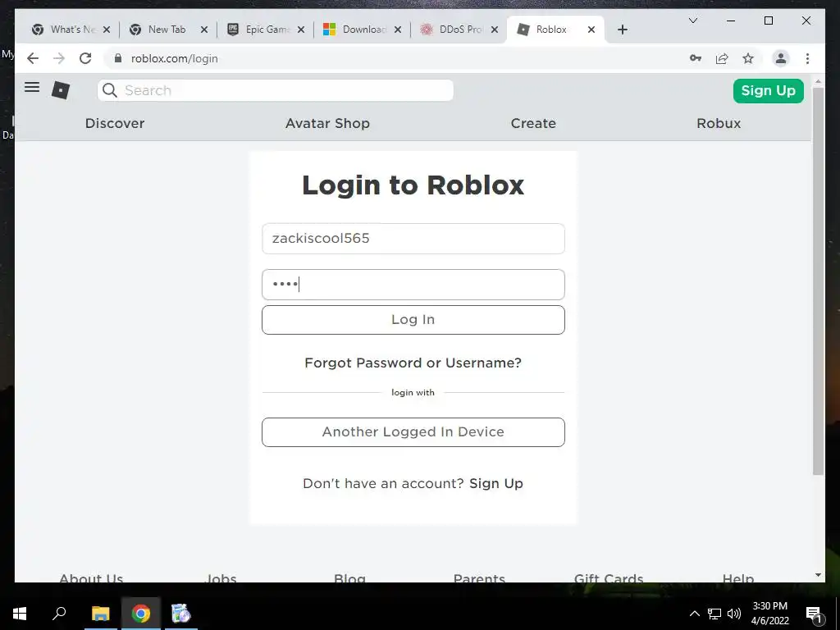The width and height of the screenshot is (840, 630).
Task: Open the Chrome profile avatar
Action: [781, 58]
